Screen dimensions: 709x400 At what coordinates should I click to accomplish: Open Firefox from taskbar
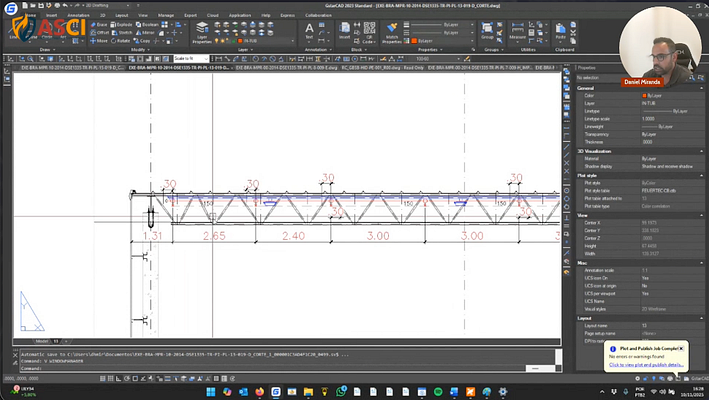coord(260,392)
